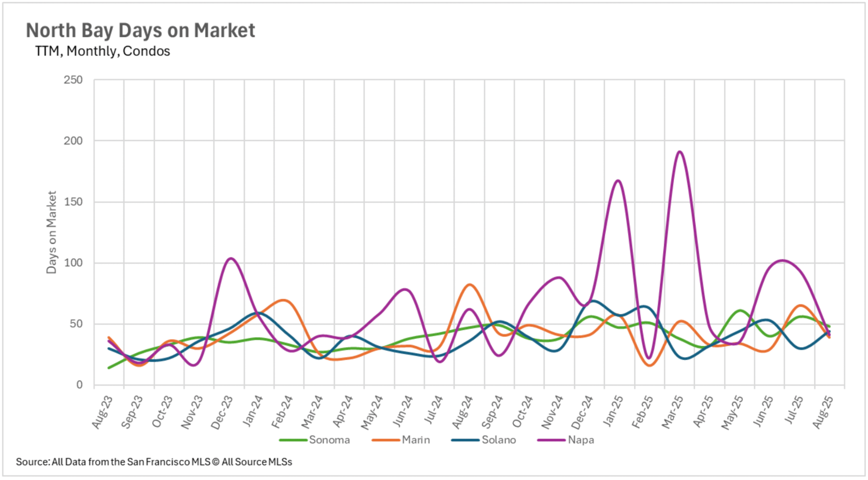Click the 250 y-axis tick label
This screenshot has width=868, height=480.
pos(73,80)
